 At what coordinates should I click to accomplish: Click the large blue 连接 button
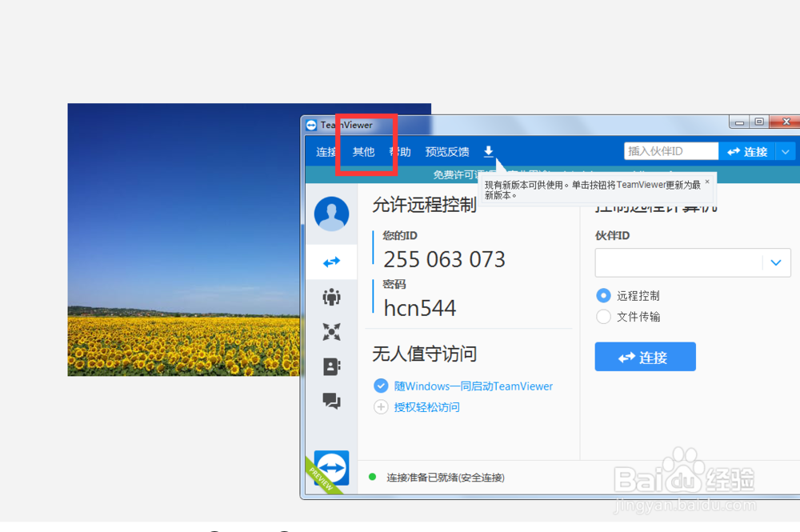(x=645, y=357)
